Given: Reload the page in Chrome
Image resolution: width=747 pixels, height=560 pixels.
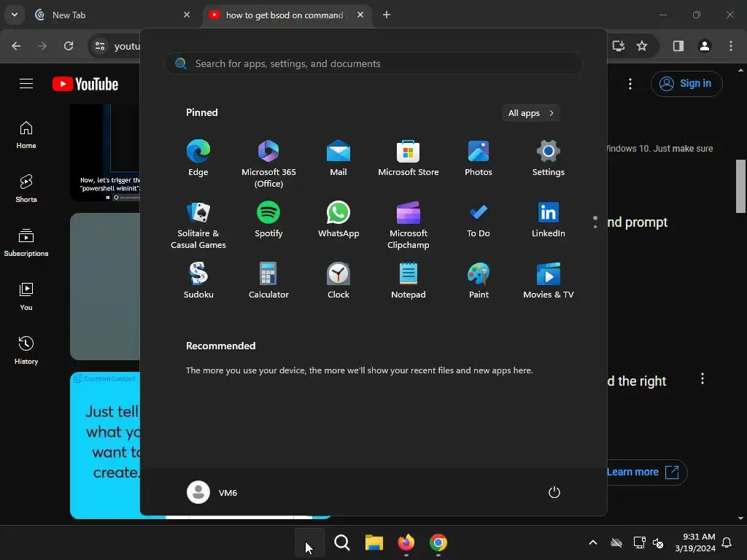Looking at the screenshot, I should pos(69,46).
